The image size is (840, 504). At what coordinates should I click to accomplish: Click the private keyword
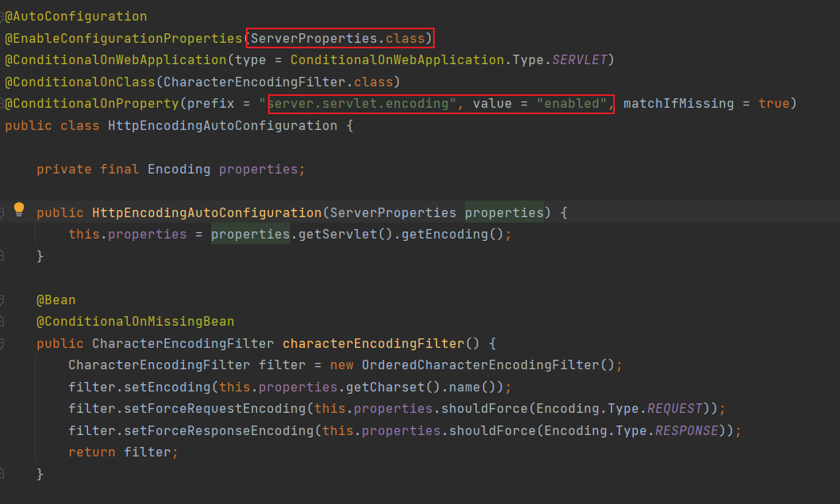point(63,170)
